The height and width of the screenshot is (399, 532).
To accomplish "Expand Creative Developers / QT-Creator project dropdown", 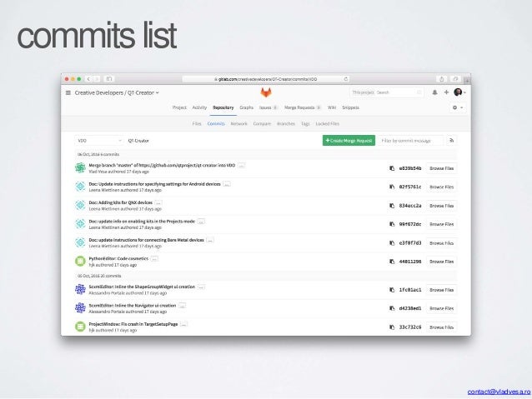I will [x=117, y=92].
